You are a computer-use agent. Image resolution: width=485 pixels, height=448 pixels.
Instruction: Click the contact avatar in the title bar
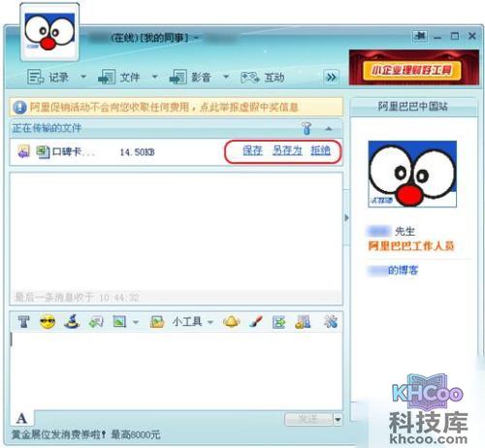[49, 32]
